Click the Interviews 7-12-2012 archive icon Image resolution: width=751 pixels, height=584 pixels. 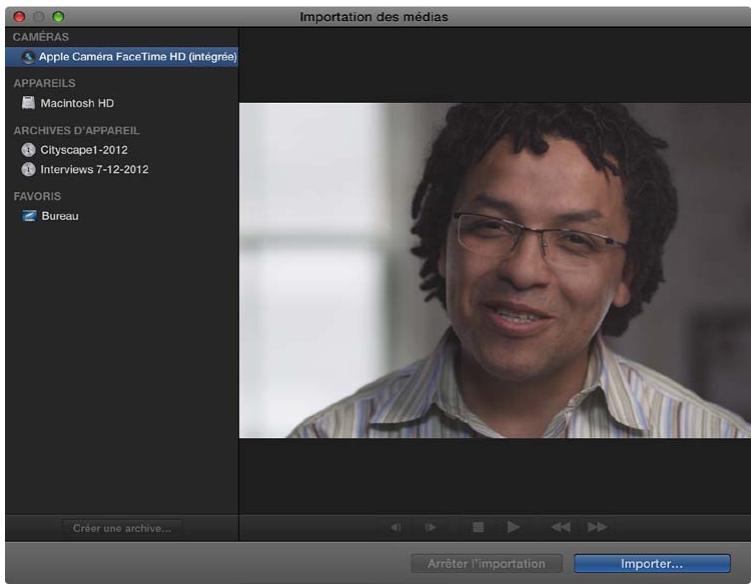coord(28,169)
